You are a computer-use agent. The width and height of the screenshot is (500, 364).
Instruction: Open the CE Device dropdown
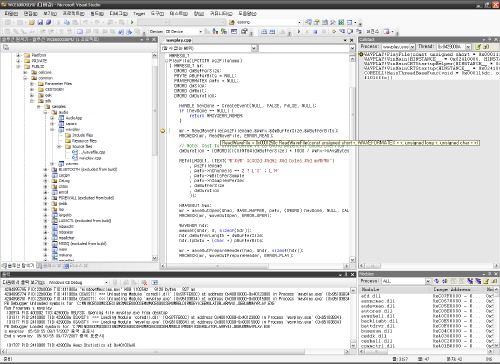pos(200,31)
